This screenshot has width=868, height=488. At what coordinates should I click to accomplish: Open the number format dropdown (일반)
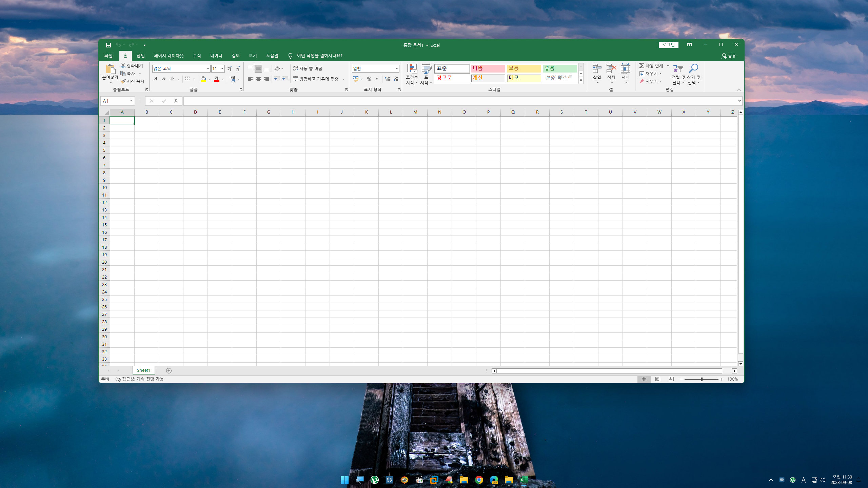click(396, 68)
